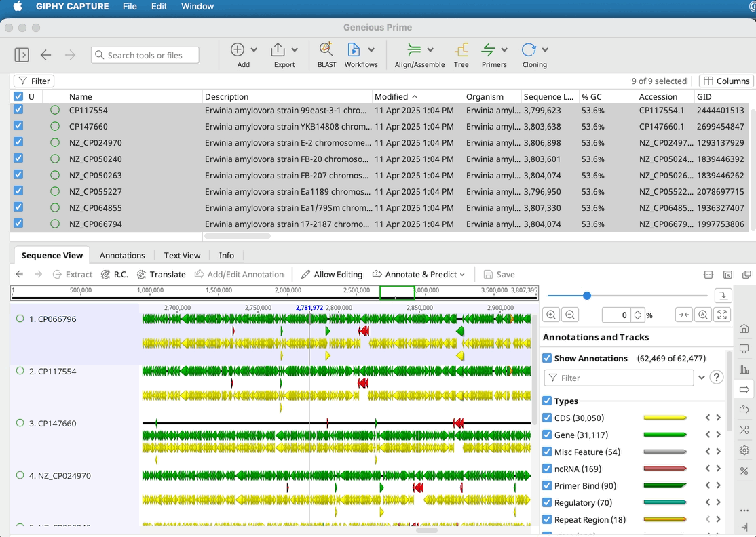Click the Columns button
The width and height of the screenshot is (756, 537).
[x=726, y=81]
